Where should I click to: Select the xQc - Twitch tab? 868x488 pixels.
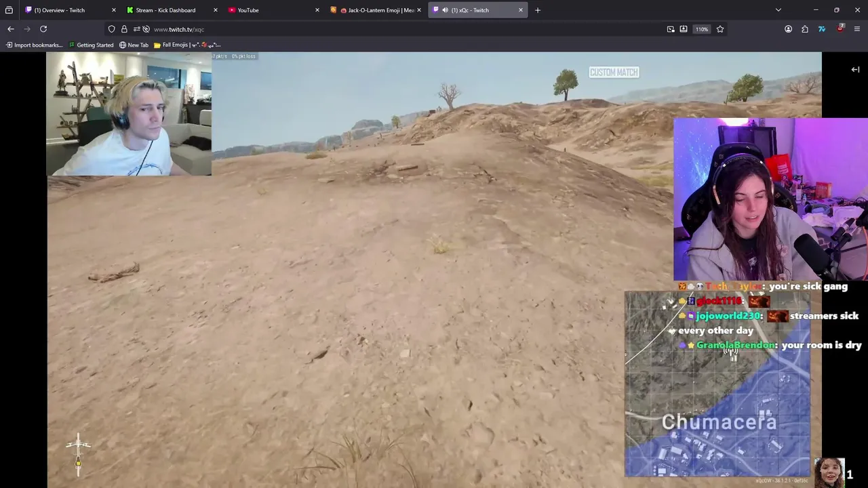click(x=478, y=10)
